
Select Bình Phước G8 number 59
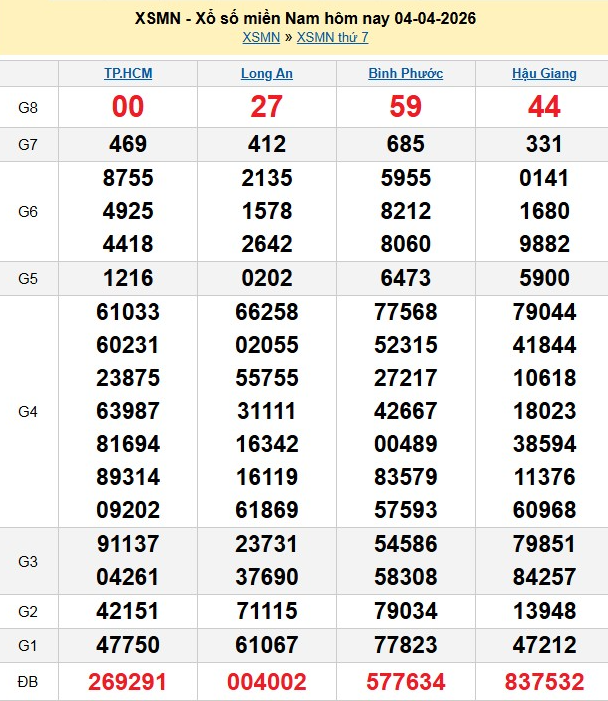405,107
